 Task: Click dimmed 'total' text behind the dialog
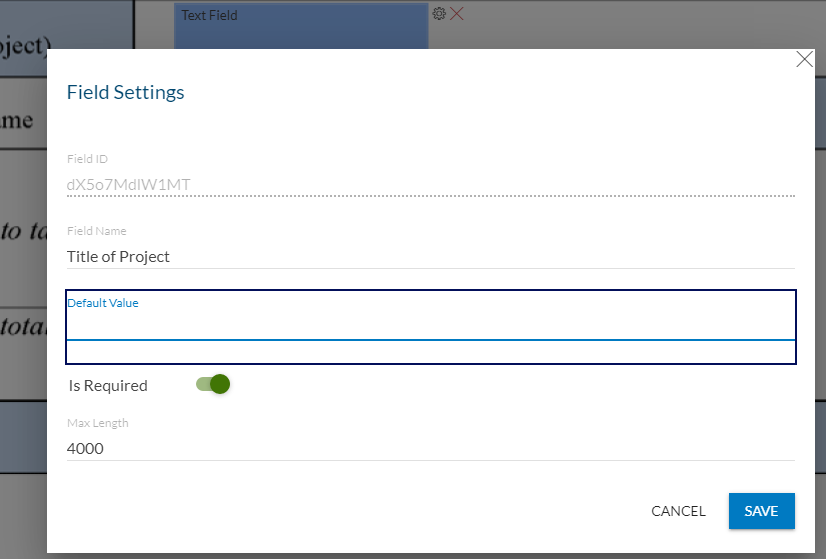[x=23, y=327]
